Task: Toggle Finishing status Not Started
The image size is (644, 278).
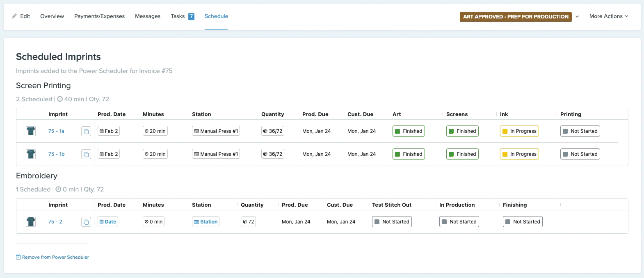Action: click(523, 222)
